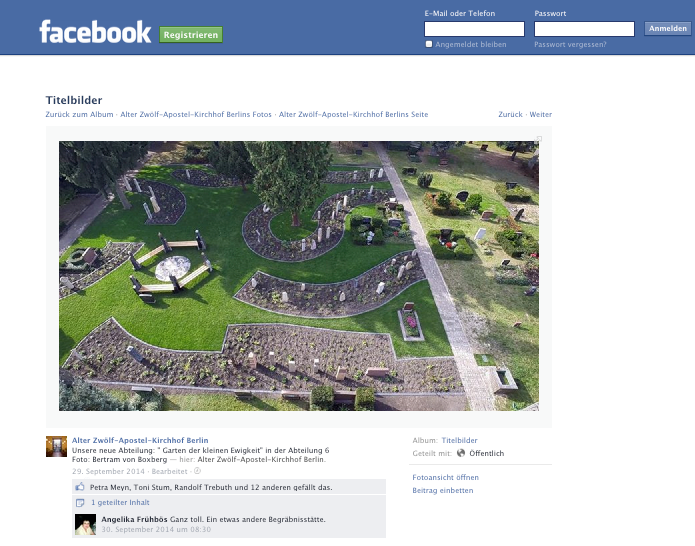Open Angelika Frühbös profile picture
The width and height of the screenshot is (695, 546).
point(85,525)
